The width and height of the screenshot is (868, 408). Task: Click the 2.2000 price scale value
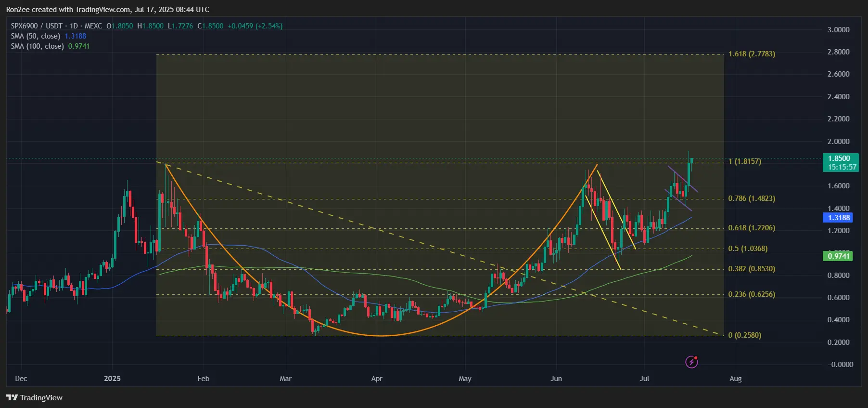839,119
